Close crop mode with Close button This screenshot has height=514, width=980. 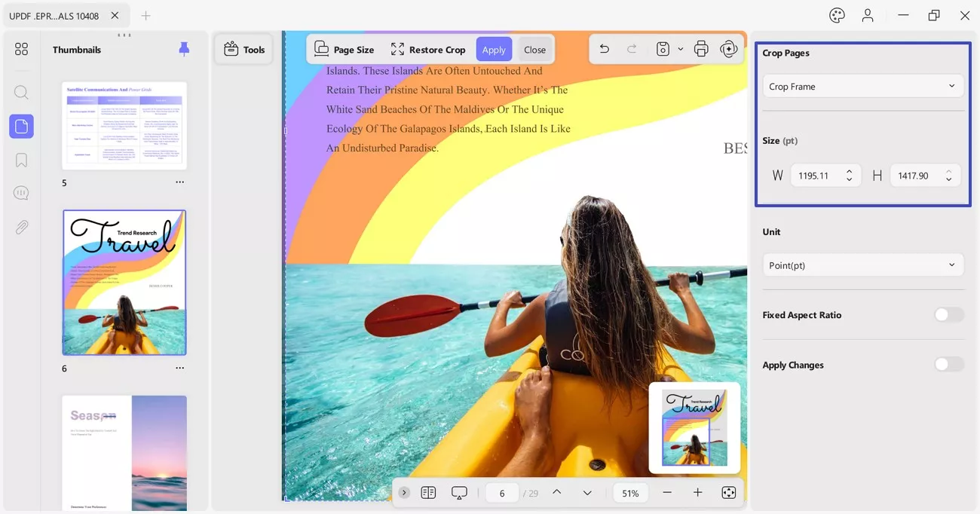click(534, 49)
